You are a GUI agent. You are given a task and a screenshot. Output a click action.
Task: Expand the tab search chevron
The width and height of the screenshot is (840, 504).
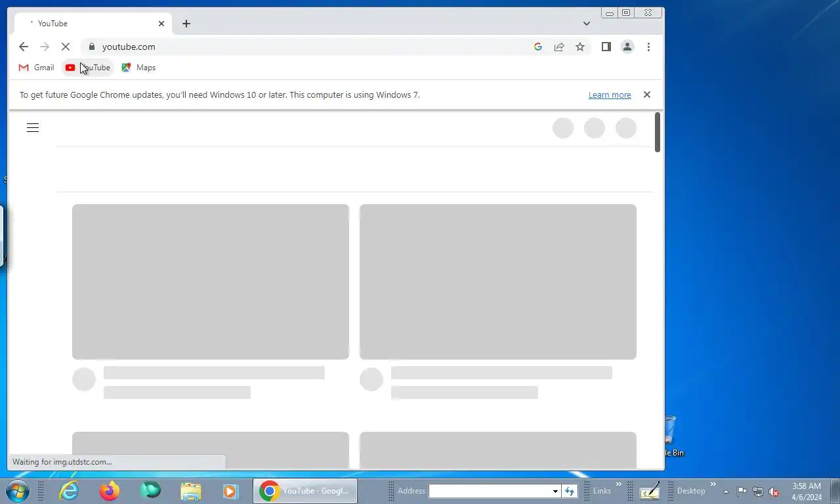(587, 24)
